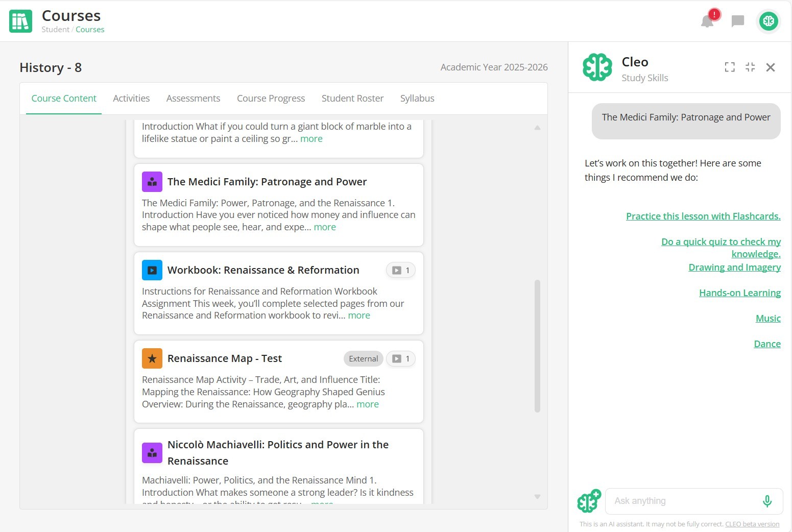792x532 pixels.
Task: Open the notifications bell
Action: [x=708, y=21]
